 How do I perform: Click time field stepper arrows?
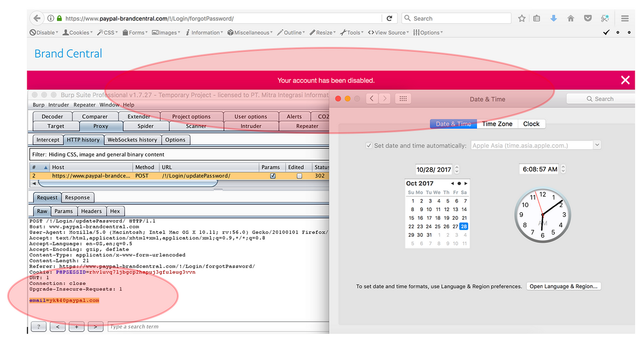coord(563,169)
